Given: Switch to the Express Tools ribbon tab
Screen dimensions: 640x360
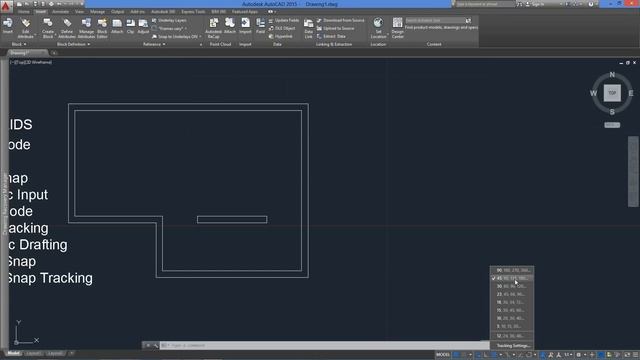Looking at the screenshot, I should [x=193, y=12].
